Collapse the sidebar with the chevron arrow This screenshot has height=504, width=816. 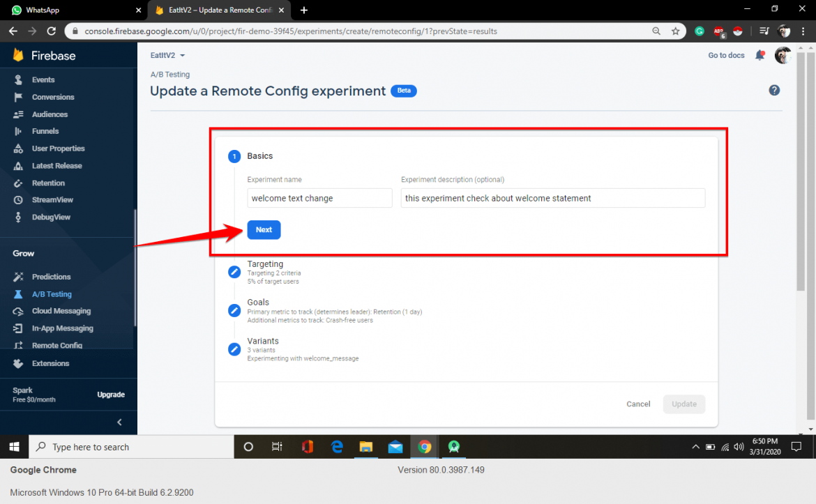119,422
